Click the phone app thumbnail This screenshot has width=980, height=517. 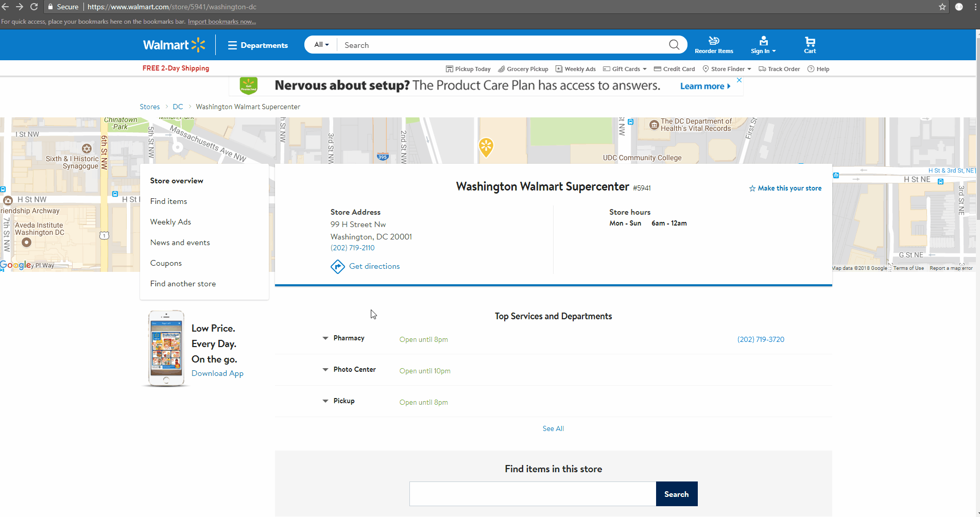pos(166,348)
